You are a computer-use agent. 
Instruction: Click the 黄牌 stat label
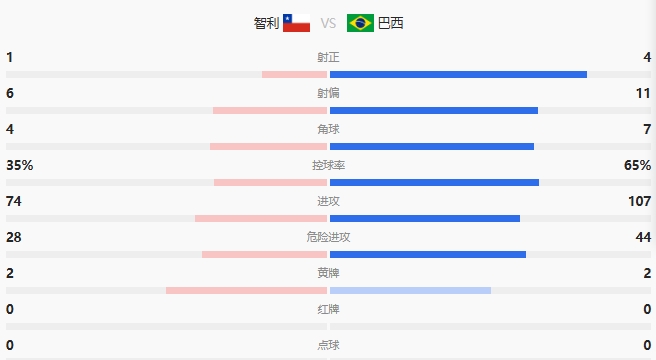click(328, 273)
